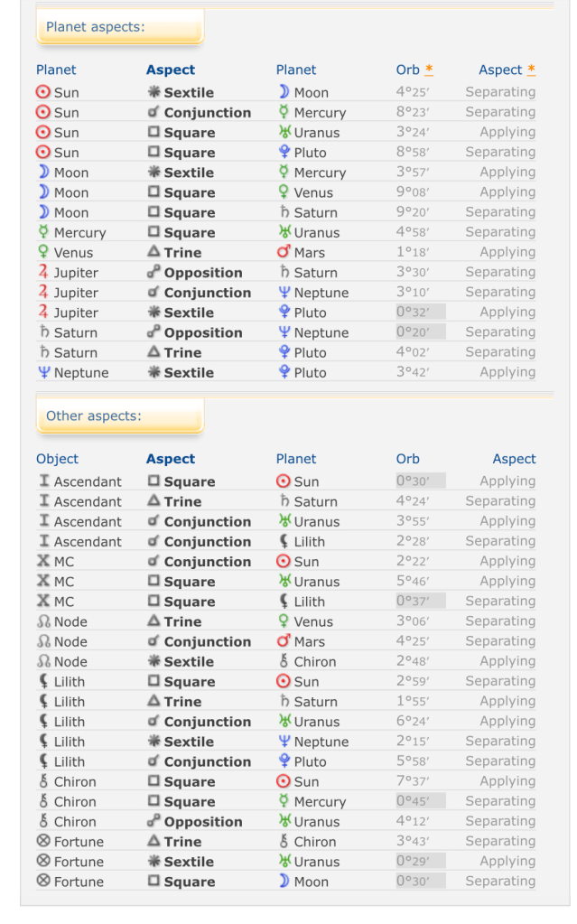Click the Chiron glyph in Node Sextile Chiron row
This screenshot has width=577, height=924.
284,662
